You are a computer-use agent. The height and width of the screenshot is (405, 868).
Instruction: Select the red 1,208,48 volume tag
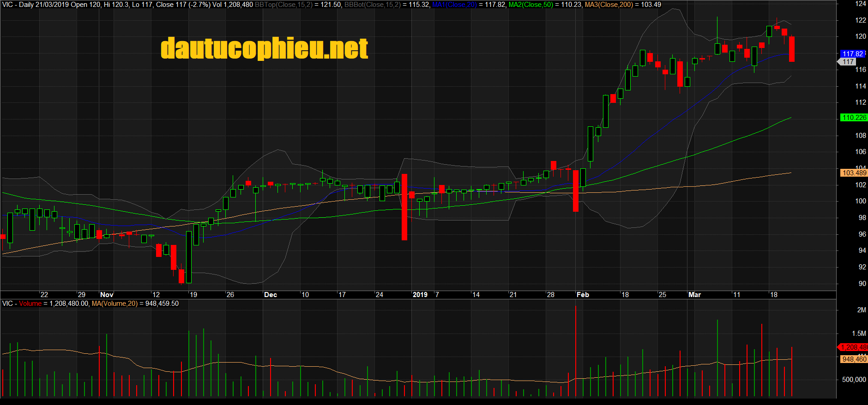[x=854, y=347]
